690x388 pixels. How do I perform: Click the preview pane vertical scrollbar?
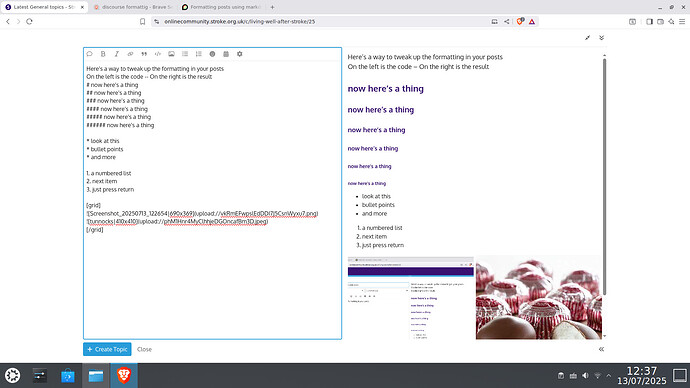point(604,176)
